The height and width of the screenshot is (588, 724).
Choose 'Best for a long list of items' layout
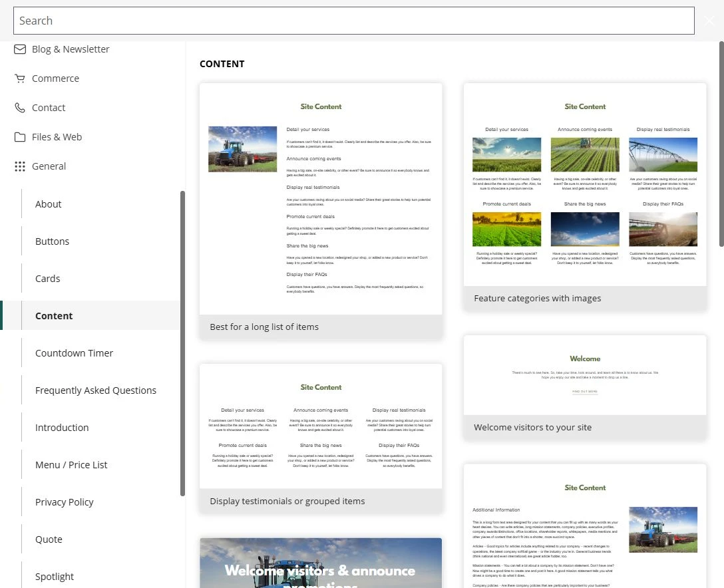coord(321,211)
